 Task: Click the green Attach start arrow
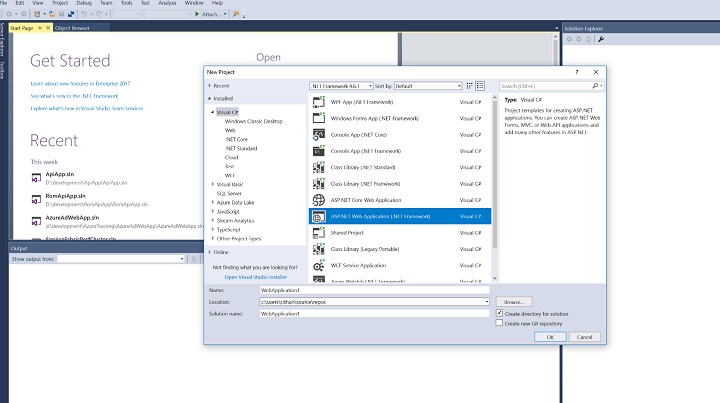(x=197, y=14)
